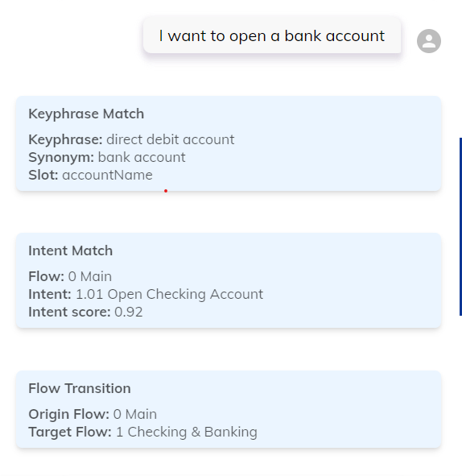Click the synonym 'bank account' value

[142, 157]
